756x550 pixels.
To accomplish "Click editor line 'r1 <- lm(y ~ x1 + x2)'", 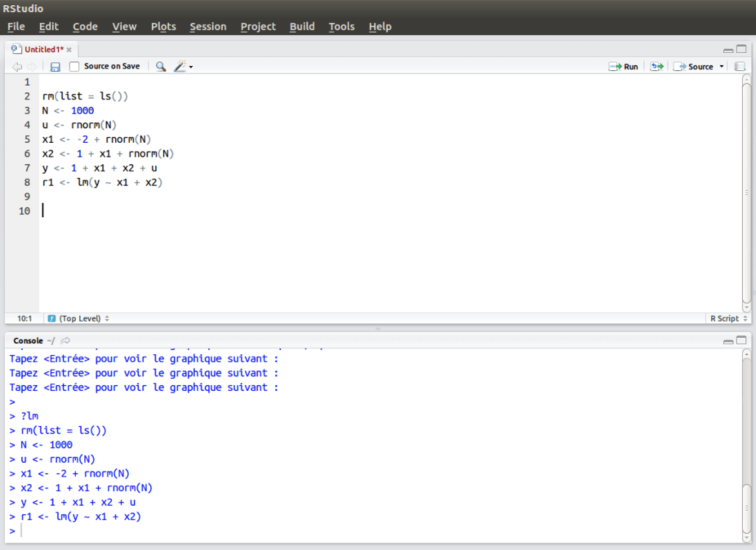I will tap(102, 182).
